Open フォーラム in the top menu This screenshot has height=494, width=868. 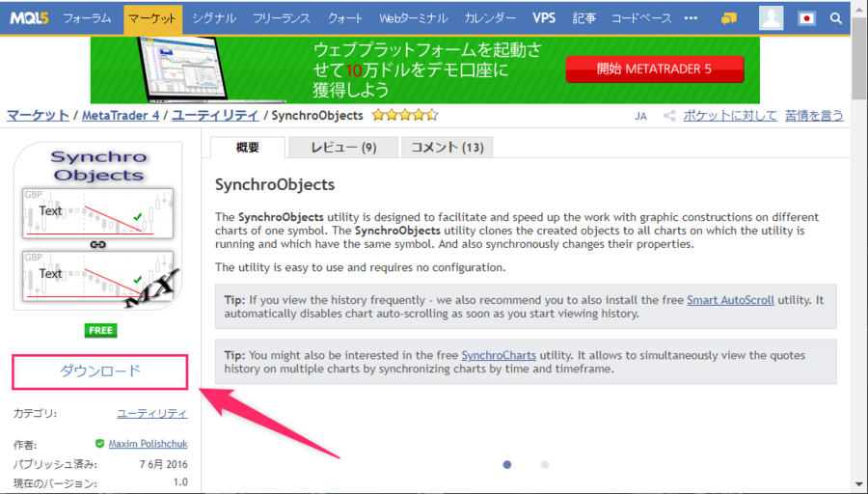coord(87,18)
